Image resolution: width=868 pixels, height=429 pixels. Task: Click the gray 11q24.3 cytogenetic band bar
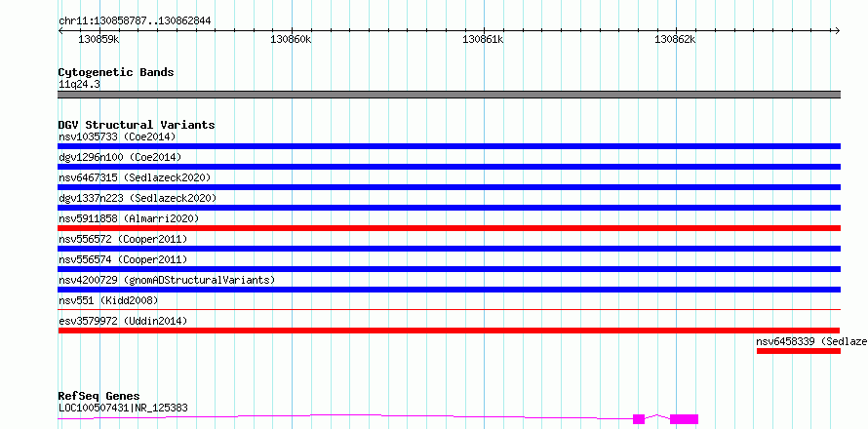click(x=449, y=95)
